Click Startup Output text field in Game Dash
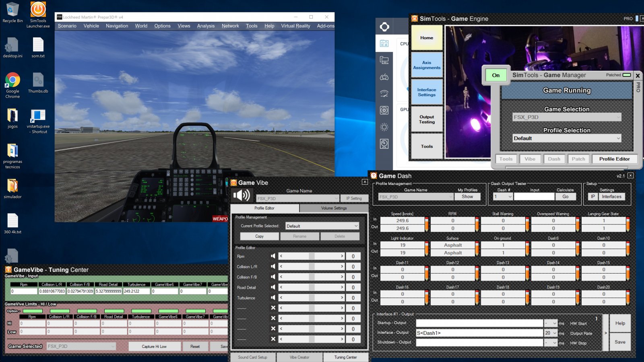This screenshot has height=362, width=644. click(x=479, y=323)
